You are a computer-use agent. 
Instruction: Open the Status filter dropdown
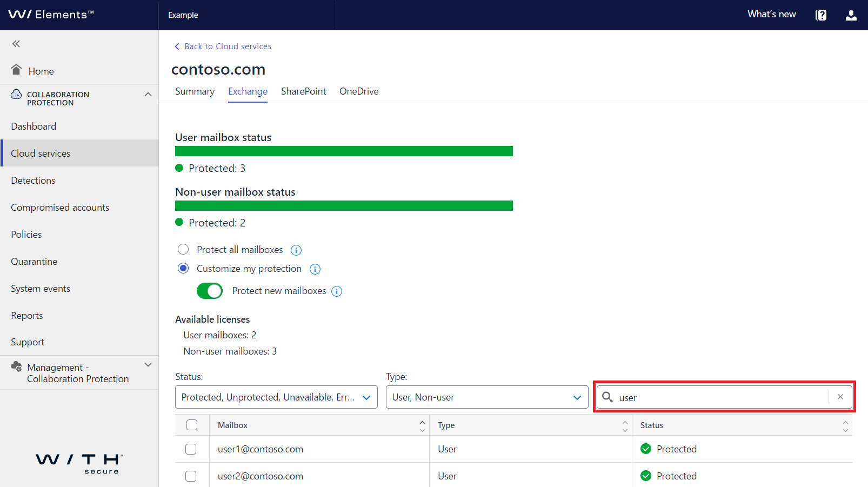point(276,397)
